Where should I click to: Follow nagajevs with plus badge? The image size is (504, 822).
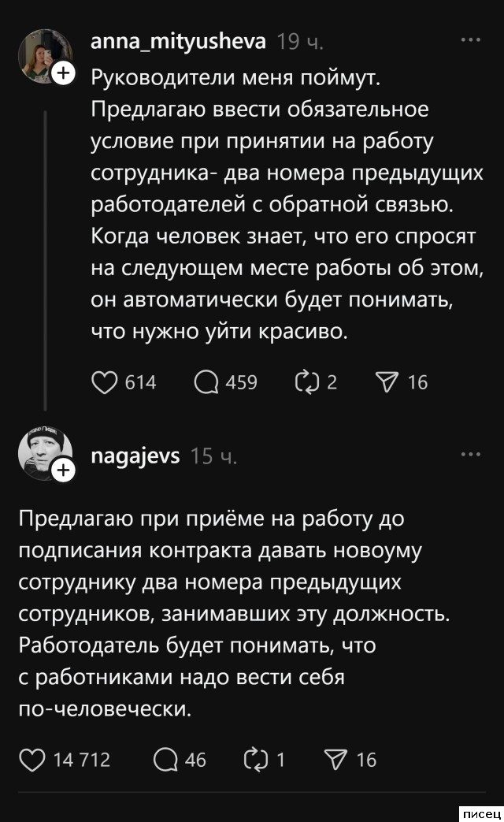pyautogui.click(x=62, y=471)
